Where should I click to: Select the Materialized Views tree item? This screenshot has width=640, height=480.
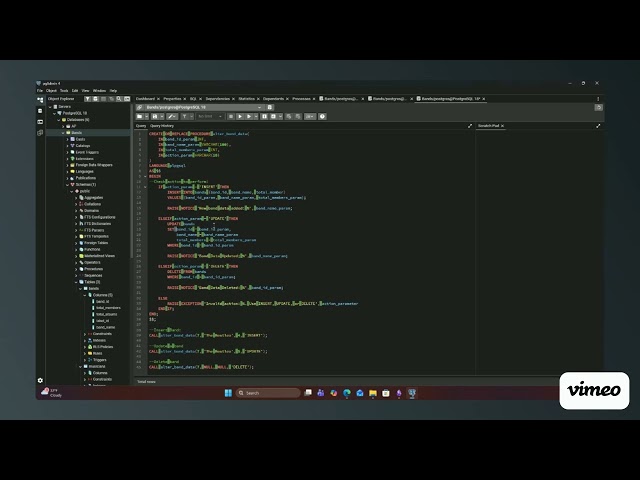coord(100,255)
